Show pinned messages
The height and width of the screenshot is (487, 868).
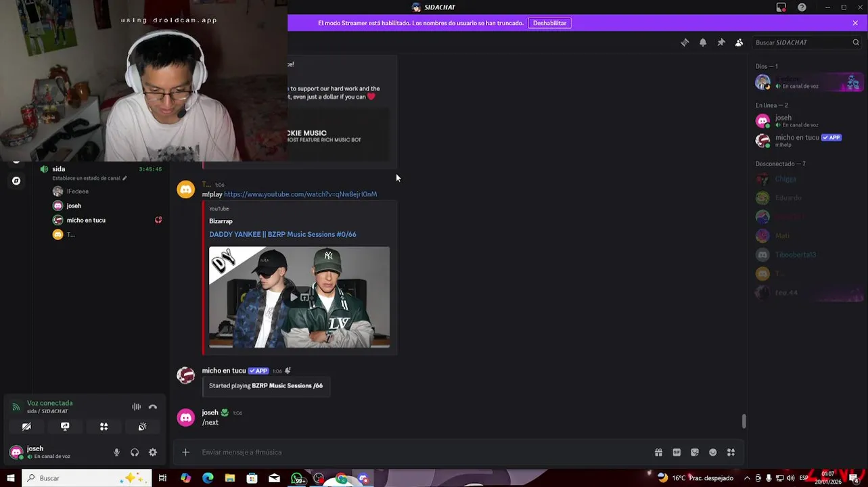point(721,43)
